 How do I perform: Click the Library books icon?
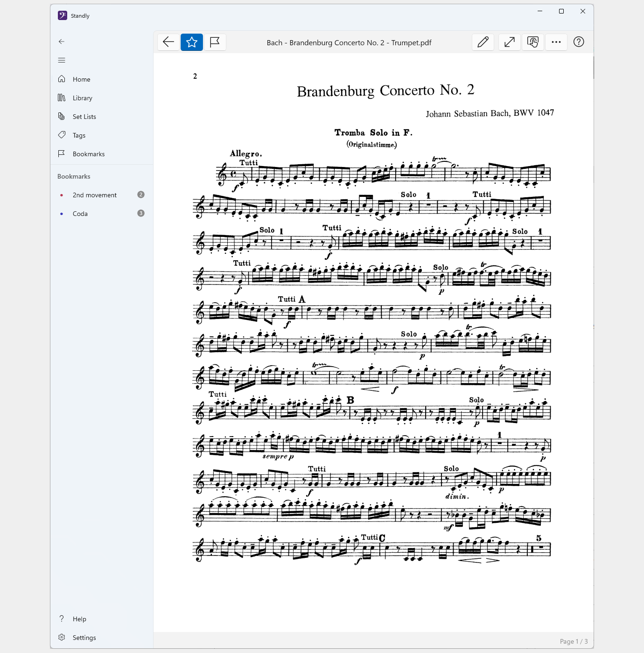coord(62,97)
